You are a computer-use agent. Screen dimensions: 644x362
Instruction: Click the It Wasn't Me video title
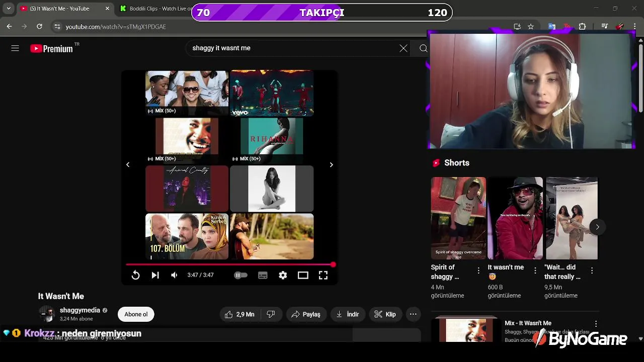point(61,296)
